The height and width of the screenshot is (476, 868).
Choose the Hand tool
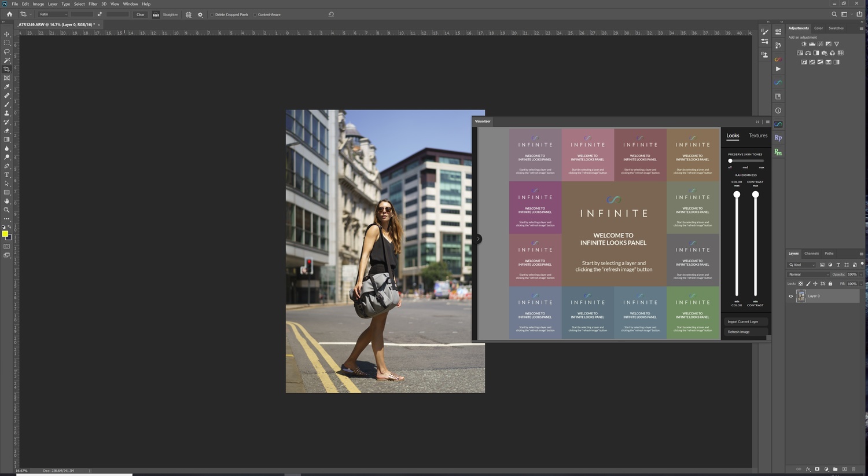7,201
